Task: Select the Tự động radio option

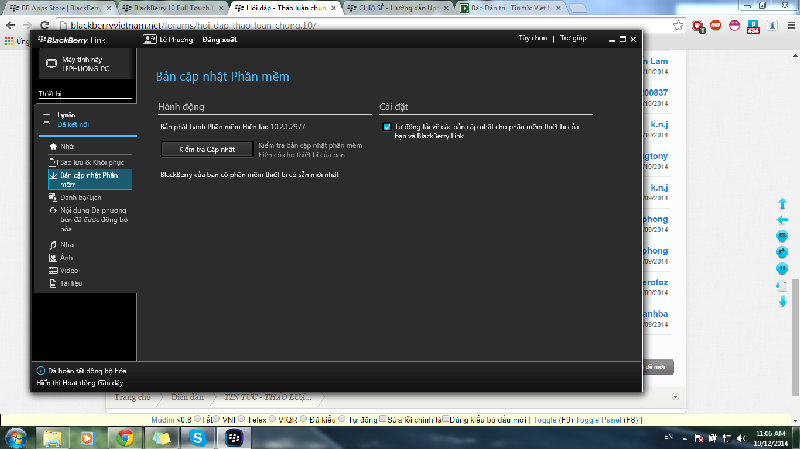Action: point(342,419)
